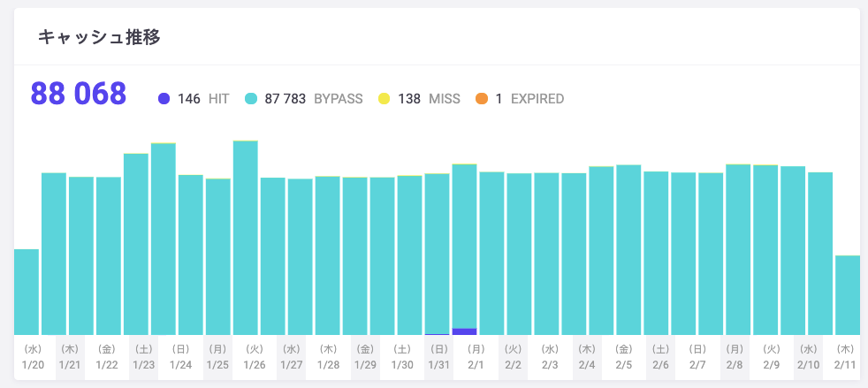Click the キャッシュ推移 panel title
Screen dimensions: 868x388
98,37
